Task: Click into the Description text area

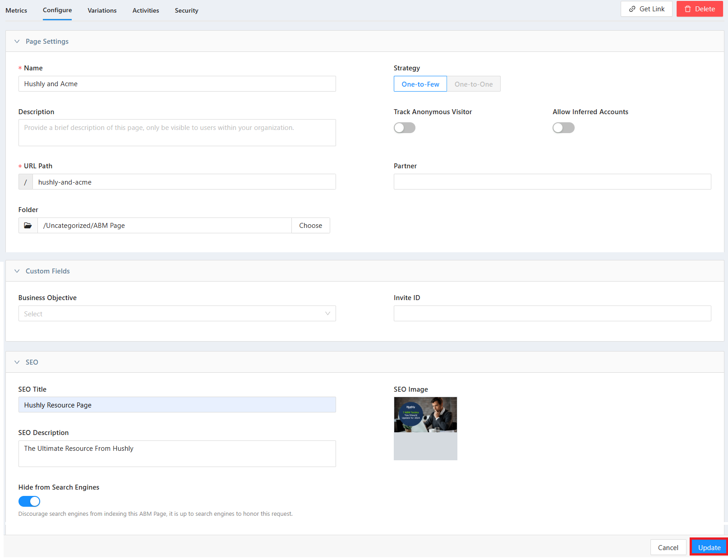Action: [x=177, y=133]
